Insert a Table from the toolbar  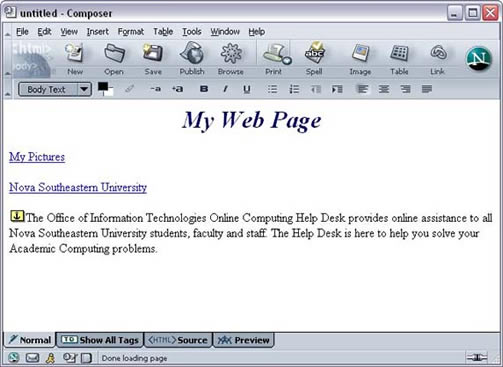click(399, 58)
